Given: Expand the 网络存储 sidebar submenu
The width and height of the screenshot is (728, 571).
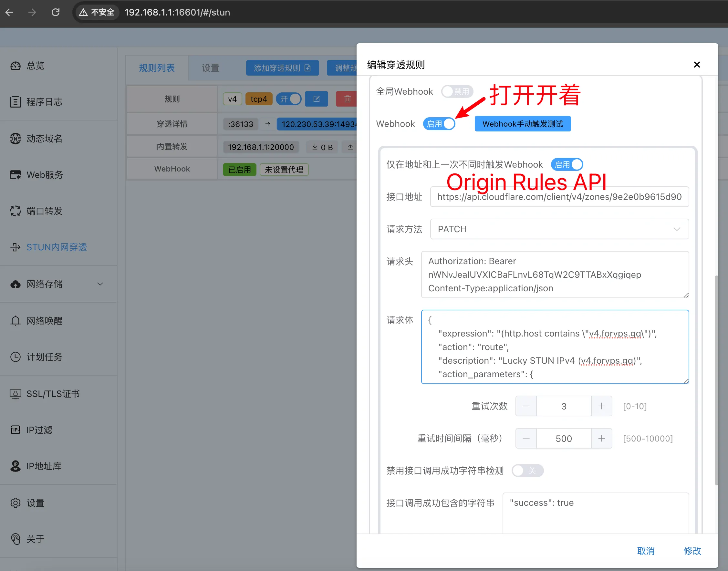Looking at the screenshot, I should [100, 284].
